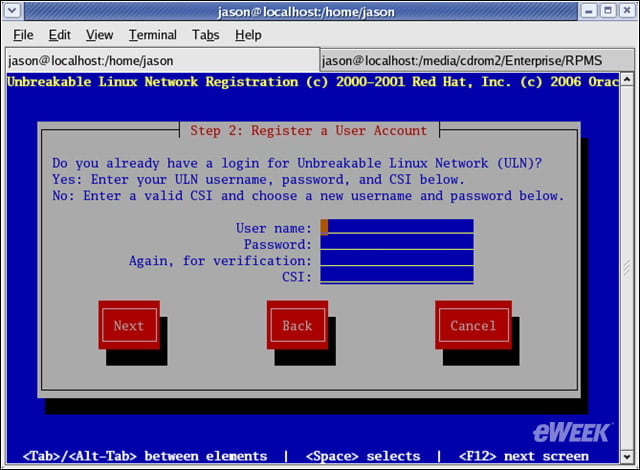Click the Cancel button

(473, 325)
